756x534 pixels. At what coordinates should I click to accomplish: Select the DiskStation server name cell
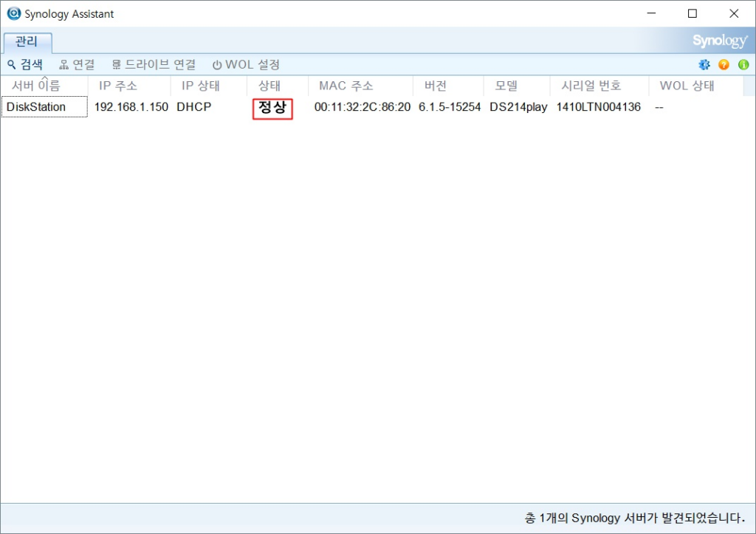[44, 106]
